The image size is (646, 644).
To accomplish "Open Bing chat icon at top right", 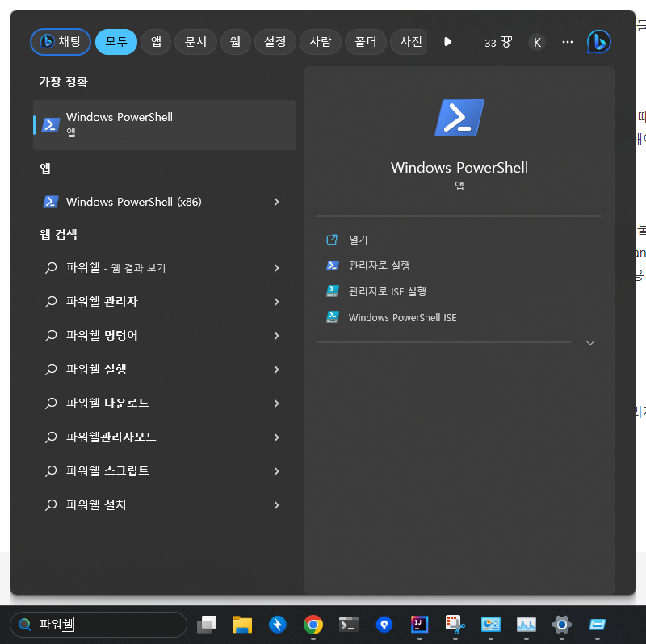I will click(x=598, y=42).
